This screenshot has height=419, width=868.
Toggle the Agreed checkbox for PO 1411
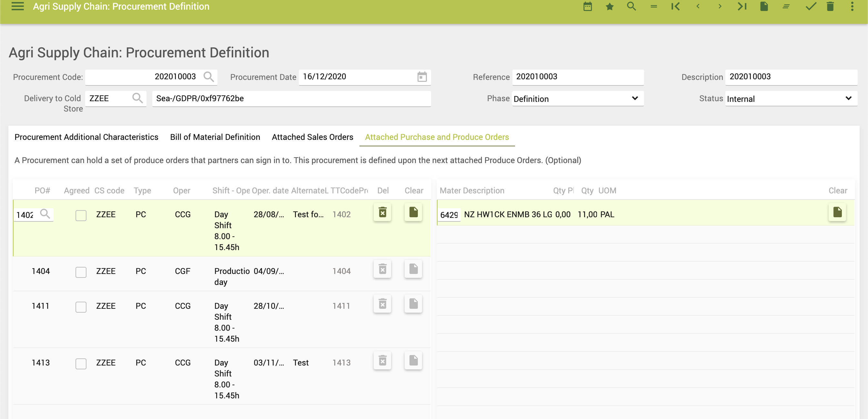(81, 307)
